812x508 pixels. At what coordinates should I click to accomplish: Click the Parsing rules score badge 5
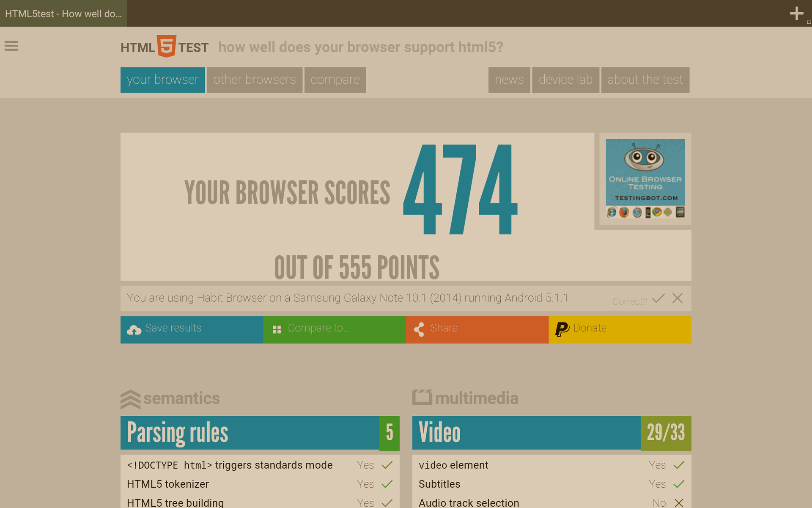(x=390, y=433)
